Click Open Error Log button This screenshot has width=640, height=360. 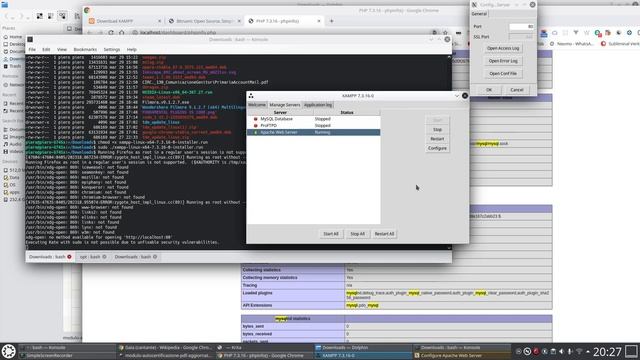point(503,61)
